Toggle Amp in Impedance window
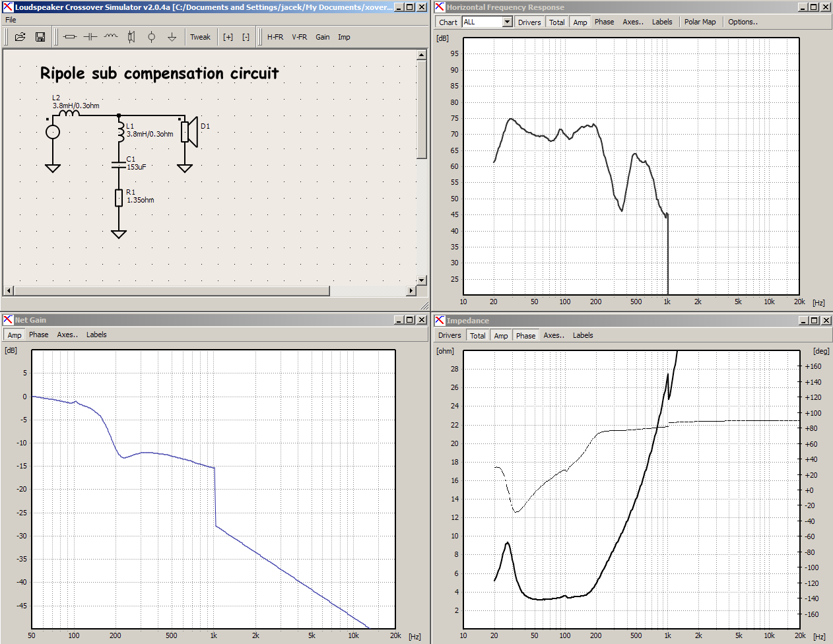 (x=501, y=335)
